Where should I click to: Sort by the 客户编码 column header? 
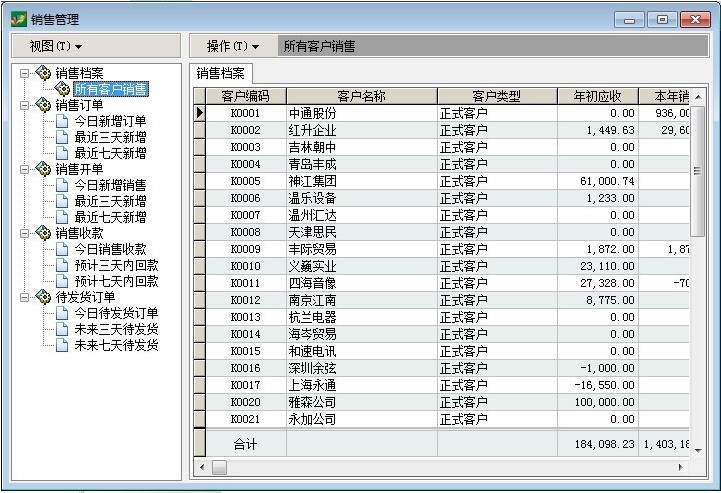click(x=246, y=96)
